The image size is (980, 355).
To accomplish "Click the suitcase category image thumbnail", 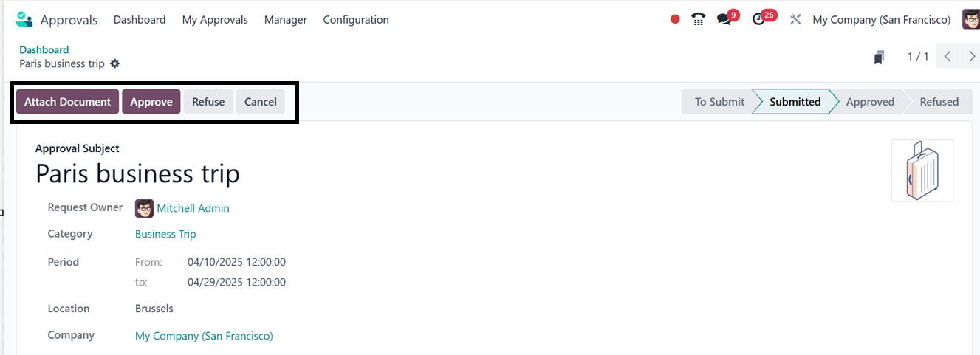I will (922, 170).
